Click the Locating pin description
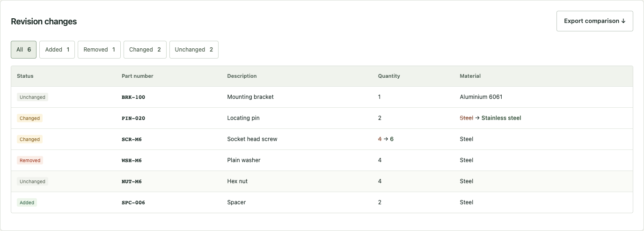 [243, 118]
